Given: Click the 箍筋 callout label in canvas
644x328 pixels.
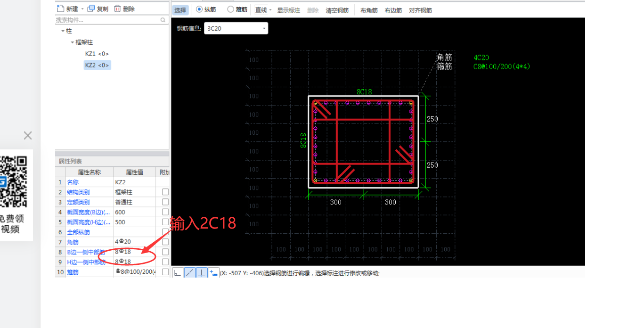Looking at the screenshot, I should click(444, 67).
